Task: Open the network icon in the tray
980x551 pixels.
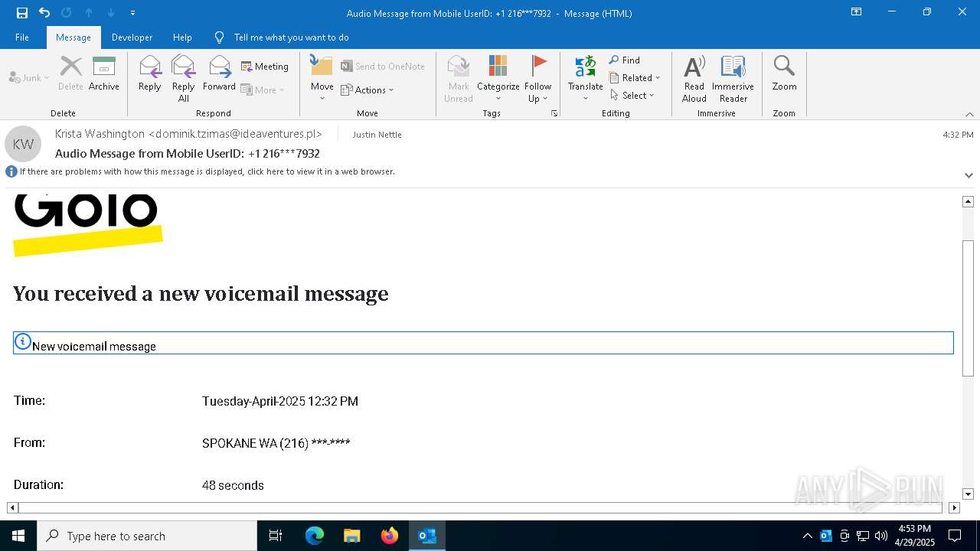Action: (863, 536)
